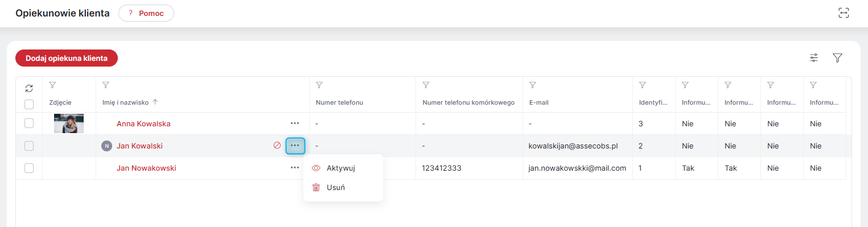The height and width of the screenshot is (227, 868).
Task: Click the red inactive status icon for Jan Kowalski
Action: [x=277, y=146]
